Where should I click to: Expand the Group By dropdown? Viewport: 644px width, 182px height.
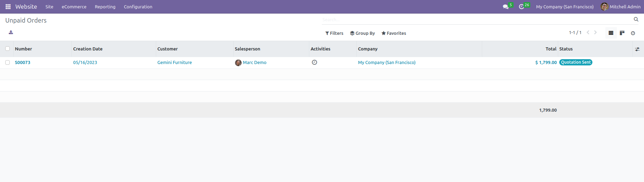(363, 33)
